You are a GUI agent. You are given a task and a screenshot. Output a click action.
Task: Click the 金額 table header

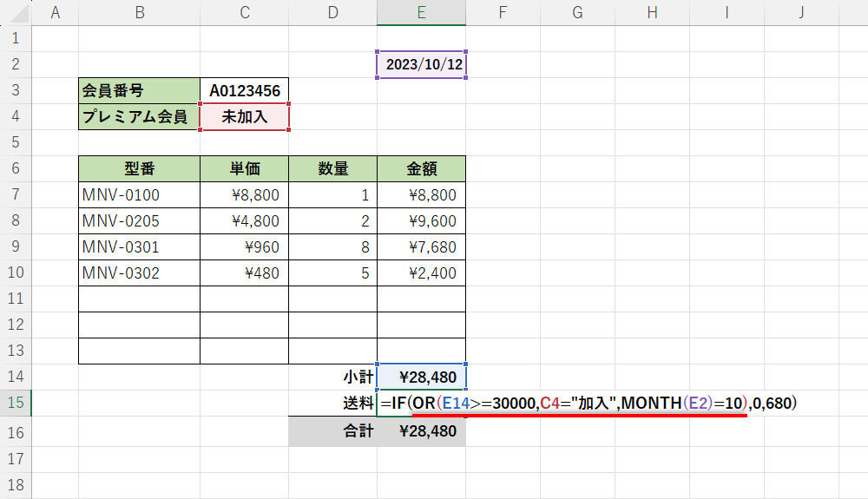point(421,168)
